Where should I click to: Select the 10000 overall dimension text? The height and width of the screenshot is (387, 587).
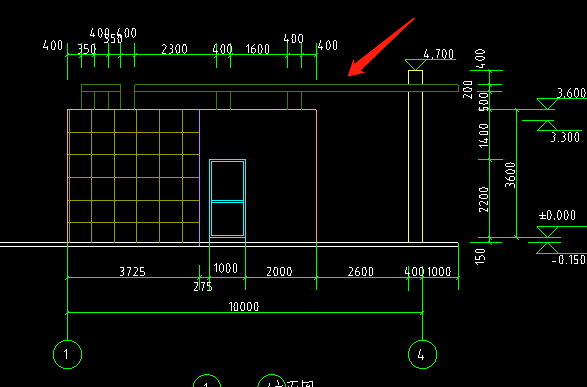click(x=244, y=307)
